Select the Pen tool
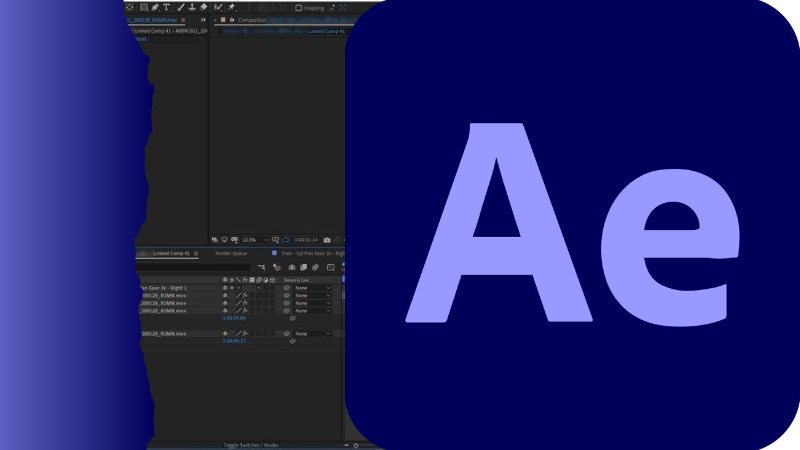Image resolution: width=800 pixels, height=450 pixels. tap(155, 7)
